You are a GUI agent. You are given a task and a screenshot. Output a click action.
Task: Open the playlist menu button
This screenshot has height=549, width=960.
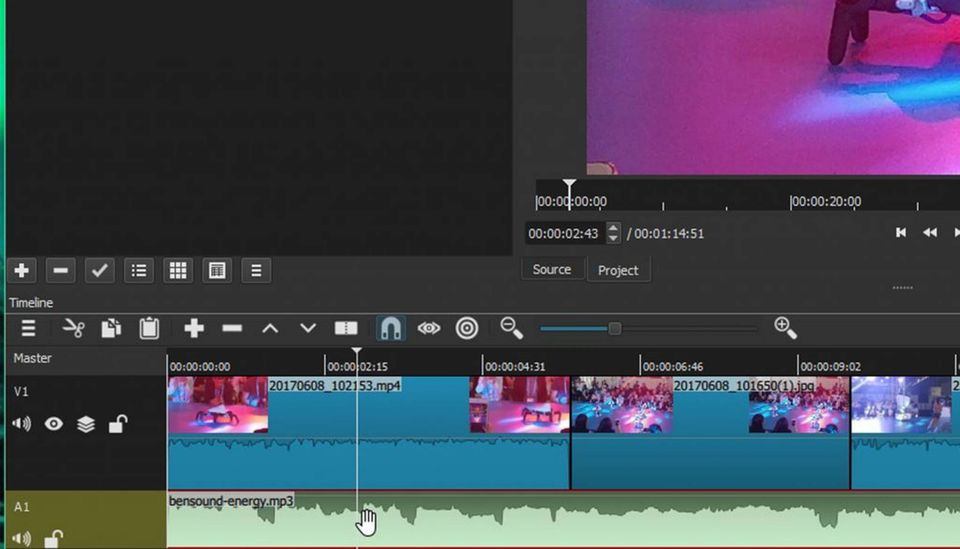point(256,270)
